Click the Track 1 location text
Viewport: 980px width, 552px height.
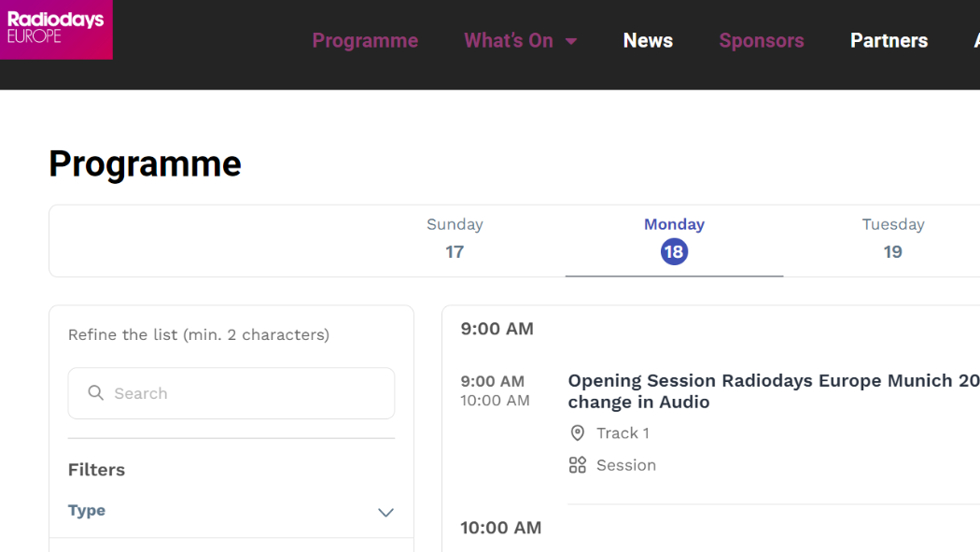pyautogui.click(x=623, y=433)
